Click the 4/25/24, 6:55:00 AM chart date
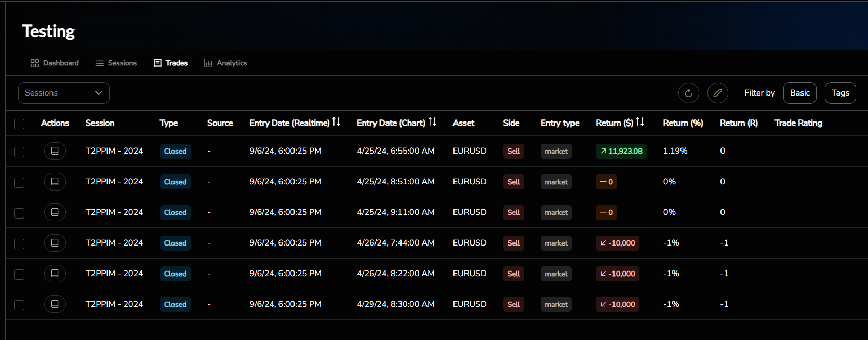Screen dimensions: 868x340 coord(396,151)
